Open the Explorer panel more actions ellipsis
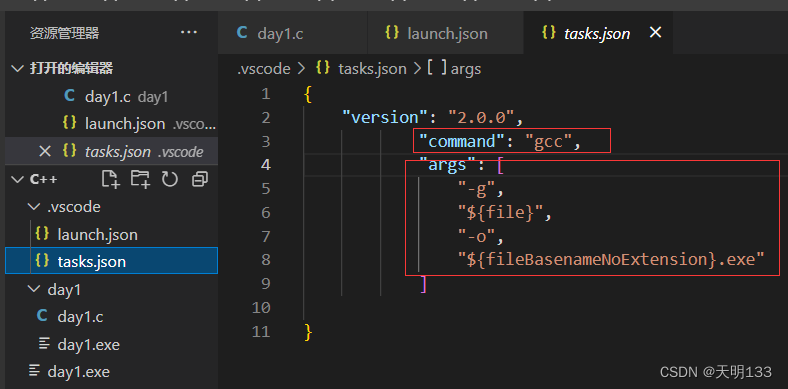 (188, 33)
